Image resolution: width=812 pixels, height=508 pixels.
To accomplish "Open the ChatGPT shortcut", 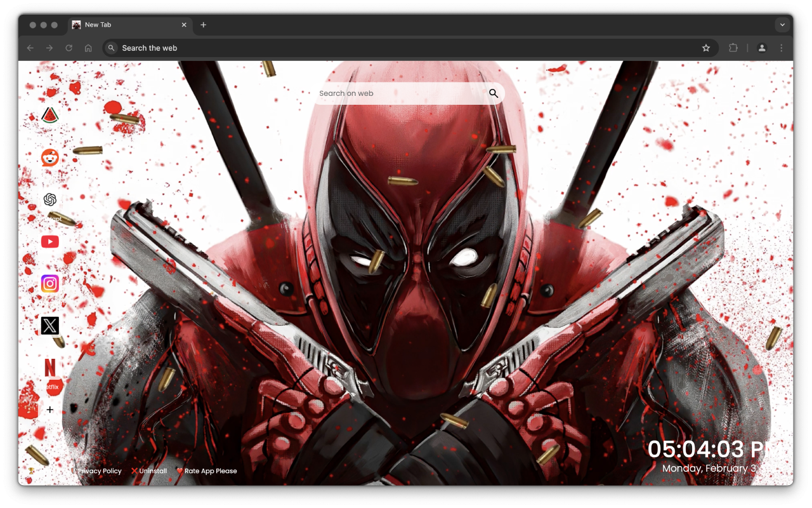I will tap(50, 199).
